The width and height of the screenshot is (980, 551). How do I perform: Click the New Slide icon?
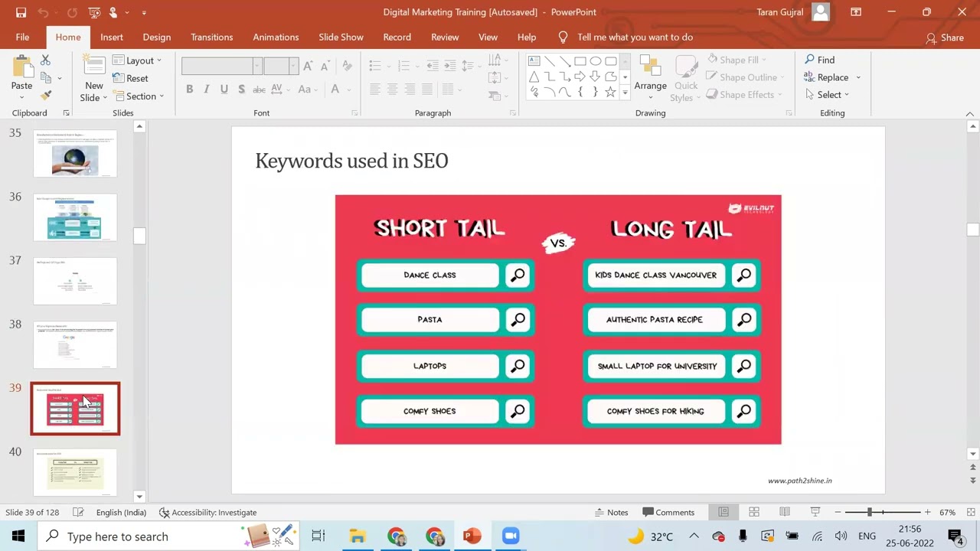point(93,67)
